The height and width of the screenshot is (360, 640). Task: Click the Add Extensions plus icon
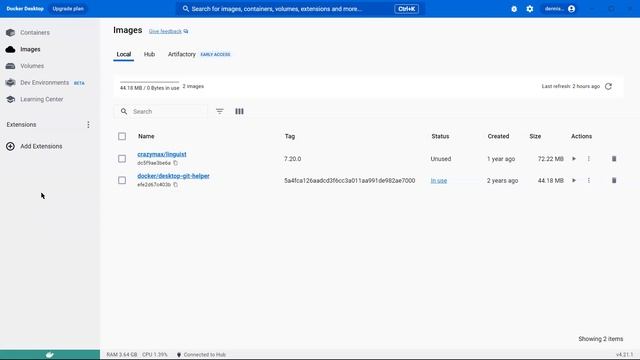10,147
